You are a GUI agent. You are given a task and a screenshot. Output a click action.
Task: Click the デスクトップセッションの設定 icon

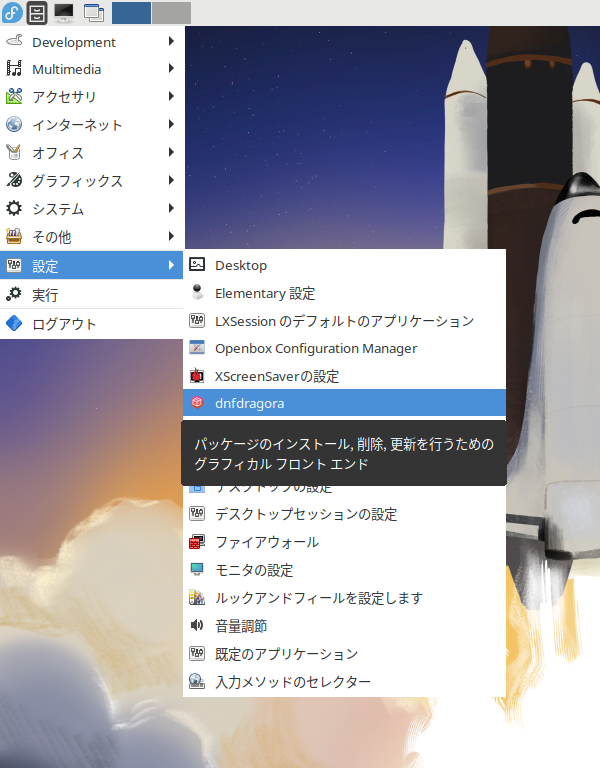pyautogui.click(x=197, y=514)
